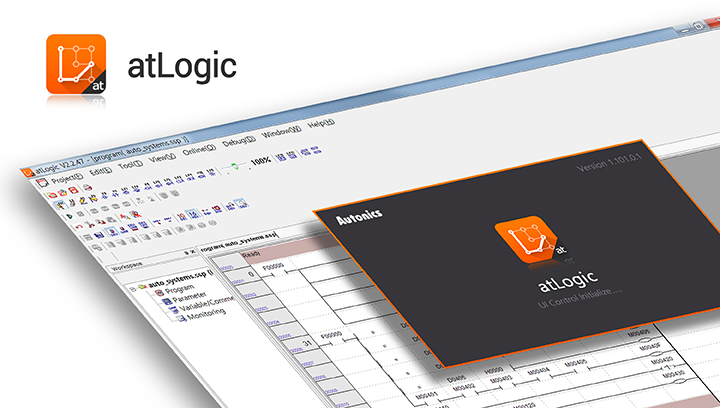Click the green Run arrow toolbar icon
This screenshot has width=720, height=408.
(x=69, y=216)
